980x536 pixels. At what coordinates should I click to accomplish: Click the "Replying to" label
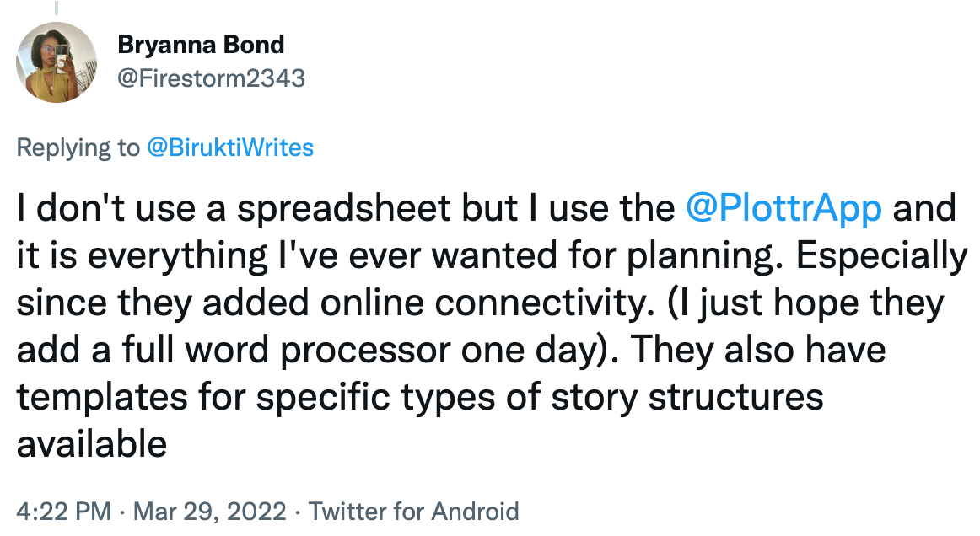pos(78,148)
